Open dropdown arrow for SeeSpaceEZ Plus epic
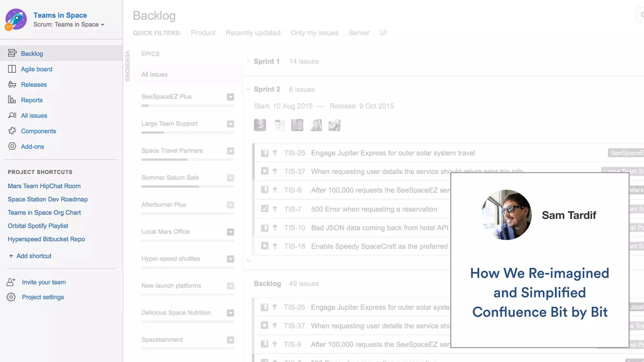 [x=230, y=97]
